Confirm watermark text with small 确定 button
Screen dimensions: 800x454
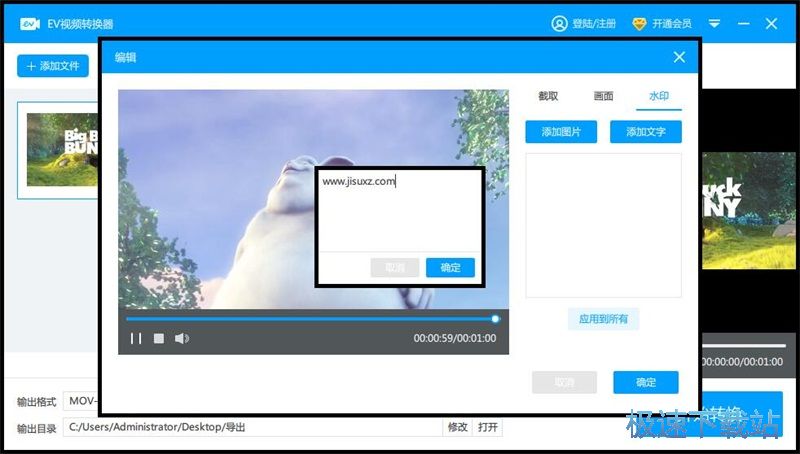pyautogui.click(x=451, y=268)
